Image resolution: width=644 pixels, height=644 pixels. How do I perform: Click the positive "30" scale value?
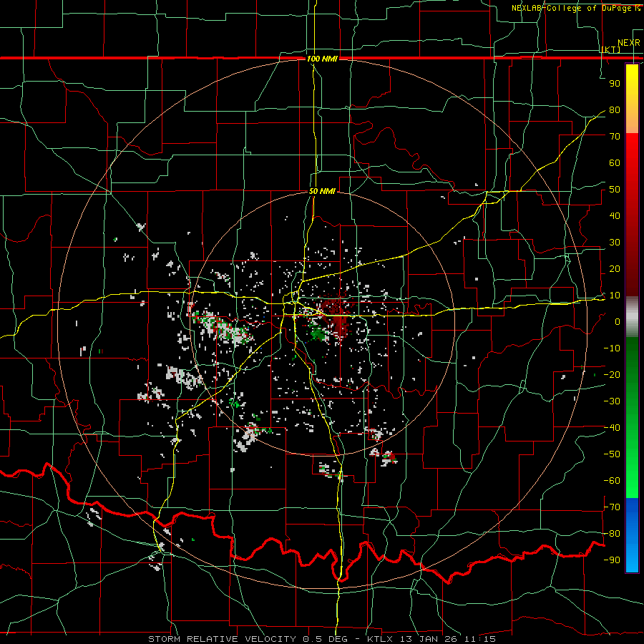[615, 243]
